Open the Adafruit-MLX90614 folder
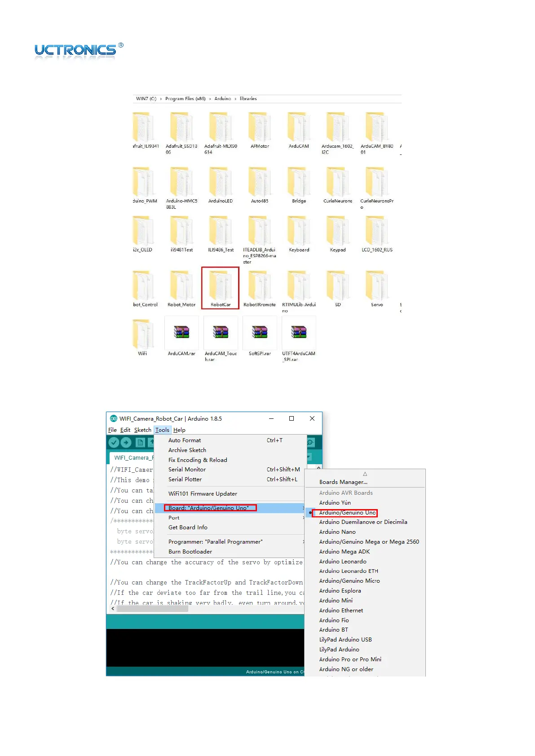 tap(221, 133)
